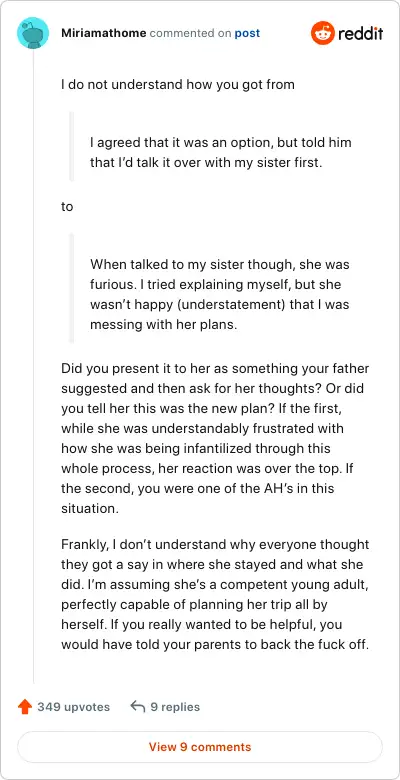
Task: Click the 'commented on' text in header
Action: [190, 33]
